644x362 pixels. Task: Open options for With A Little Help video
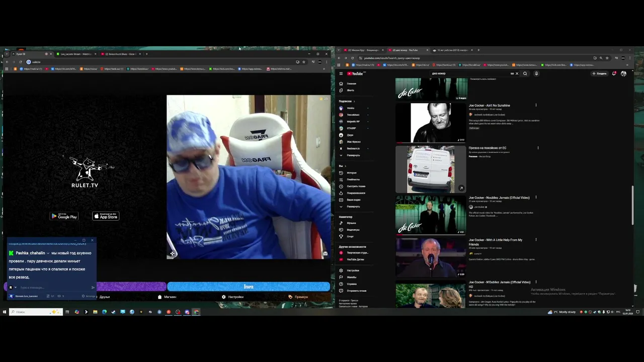coord(536,240)
